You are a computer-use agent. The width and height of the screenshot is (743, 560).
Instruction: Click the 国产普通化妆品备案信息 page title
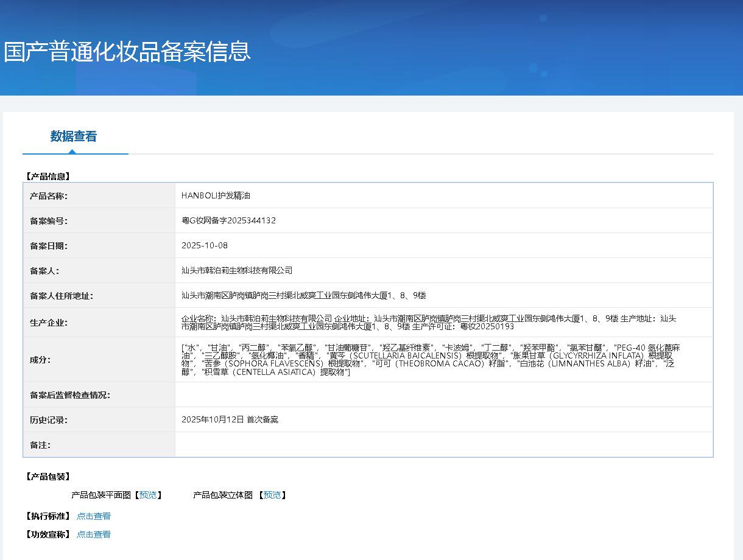click(127, 51)
